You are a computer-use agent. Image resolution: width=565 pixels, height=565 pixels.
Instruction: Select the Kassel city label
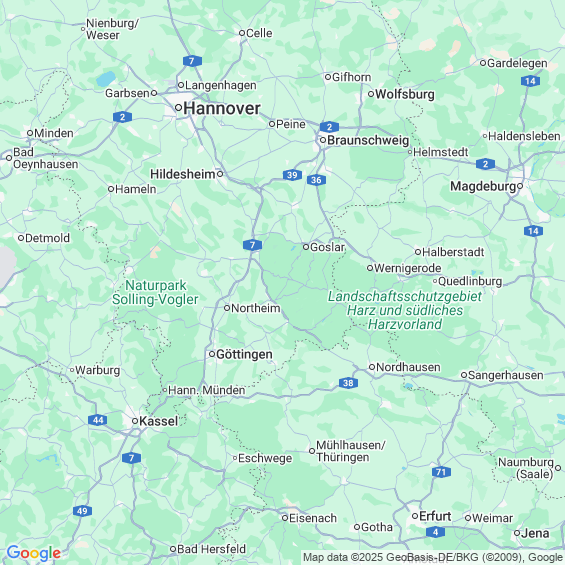(x=159, y=421)
